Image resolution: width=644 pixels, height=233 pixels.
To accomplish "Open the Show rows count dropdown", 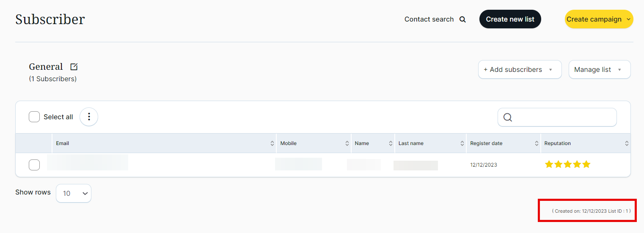I will [74, 193].
